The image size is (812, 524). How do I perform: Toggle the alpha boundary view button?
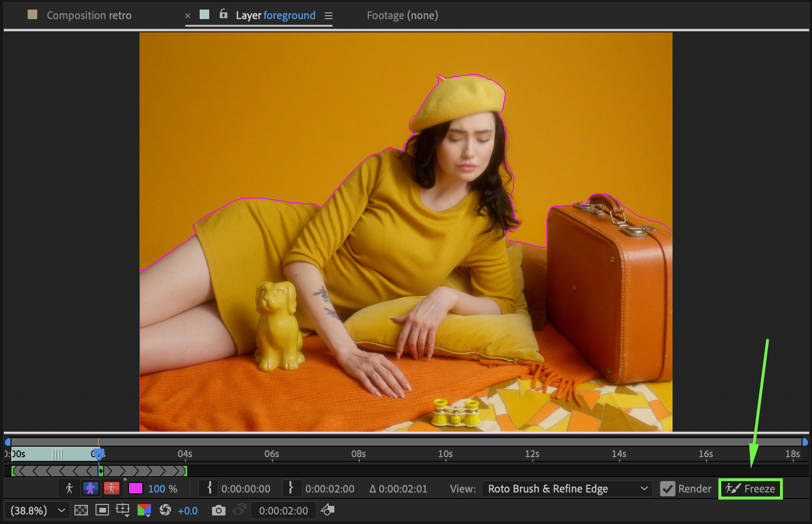click(x=90, y=488)
